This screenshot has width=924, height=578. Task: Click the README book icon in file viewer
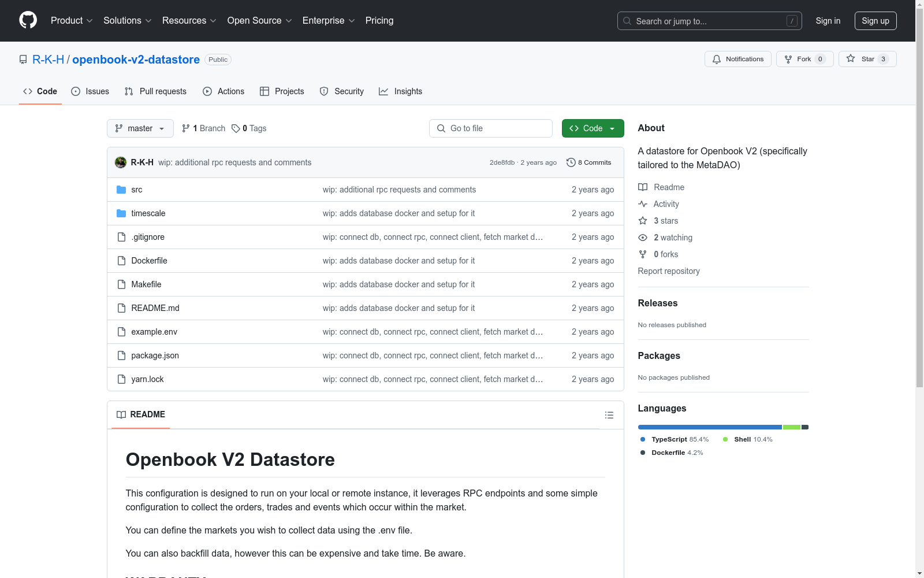[x=121, y=414]
